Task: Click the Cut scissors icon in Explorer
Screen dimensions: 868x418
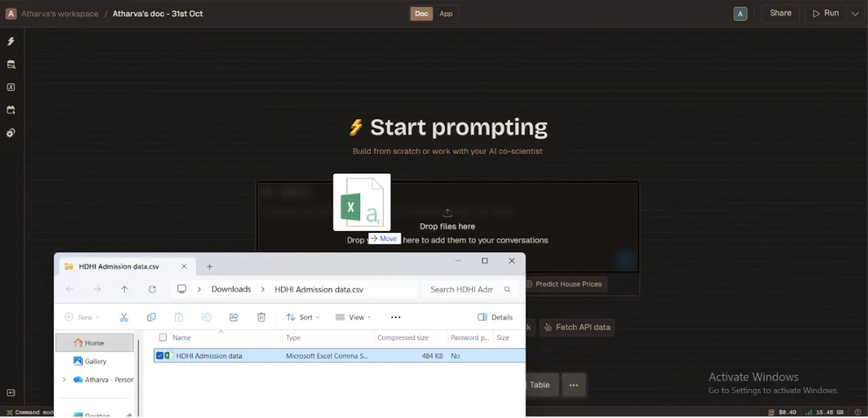Action: [124, 317]
